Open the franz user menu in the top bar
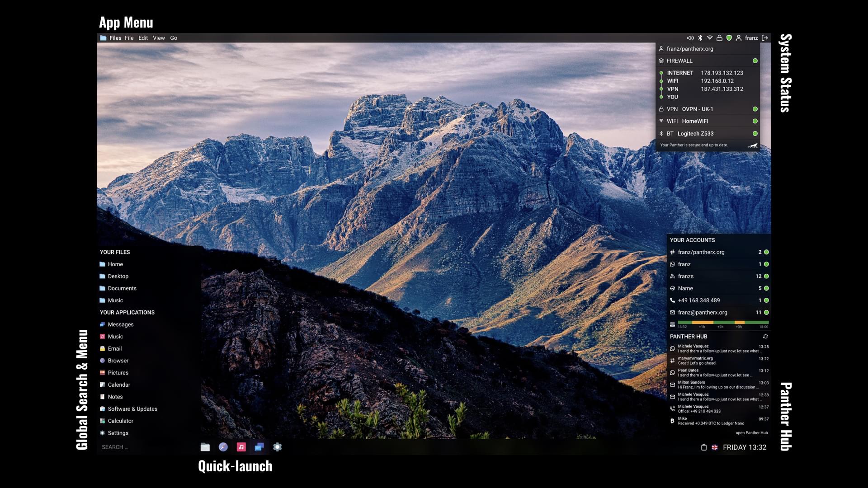Image resolution: width=868 pixels, height=488 pixels. 749,38
